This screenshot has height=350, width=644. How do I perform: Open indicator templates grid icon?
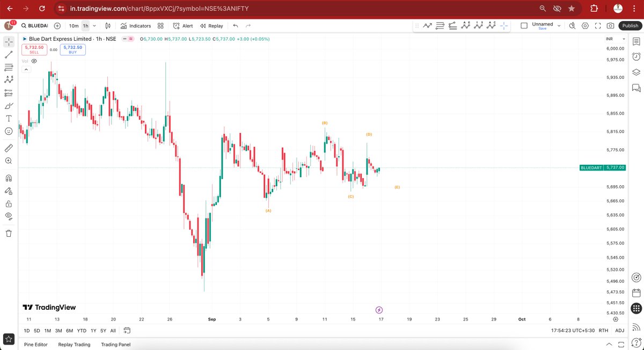[x=160, y=26]
